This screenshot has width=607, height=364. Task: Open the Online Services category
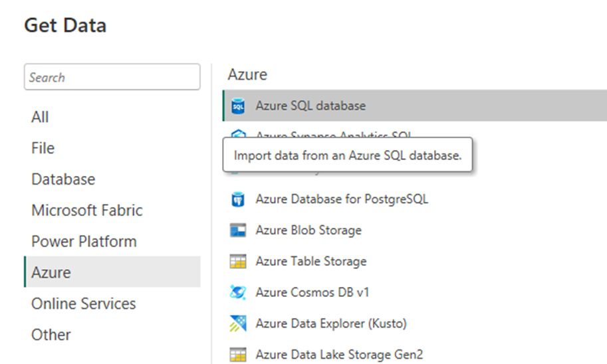pos(83,304)
